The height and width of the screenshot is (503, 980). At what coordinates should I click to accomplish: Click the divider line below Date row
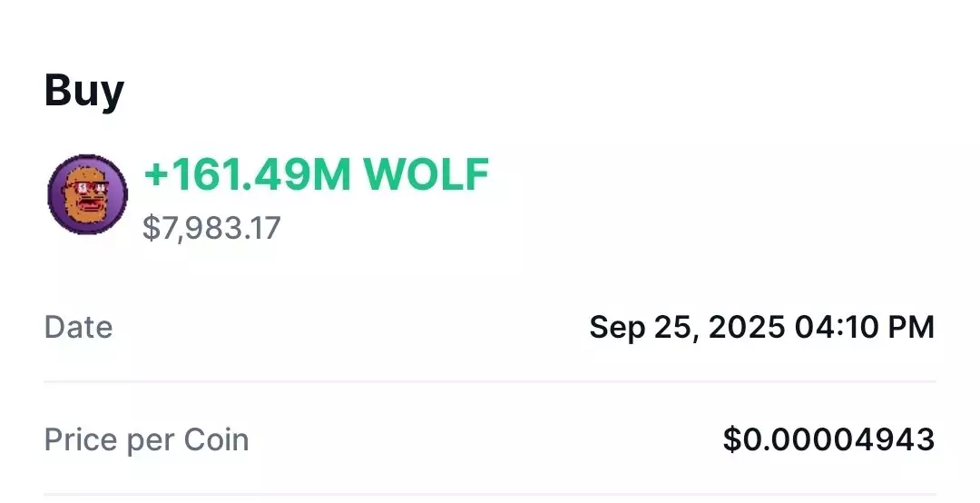pyautogui.click(x=490, y=381)
